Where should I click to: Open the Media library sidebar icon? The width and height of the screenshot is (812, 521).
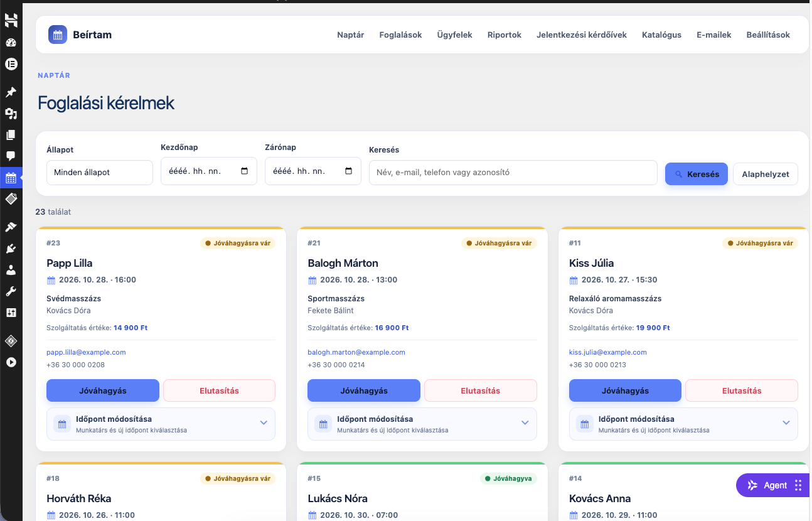pyautogui.click(x=11, y=114)
